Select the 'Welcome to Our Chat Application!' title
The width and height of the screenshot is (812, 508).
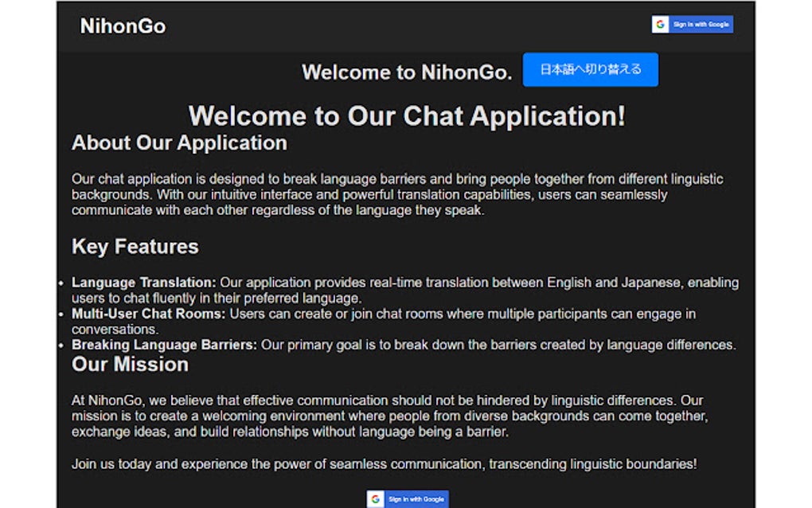(x=407, y=116)
